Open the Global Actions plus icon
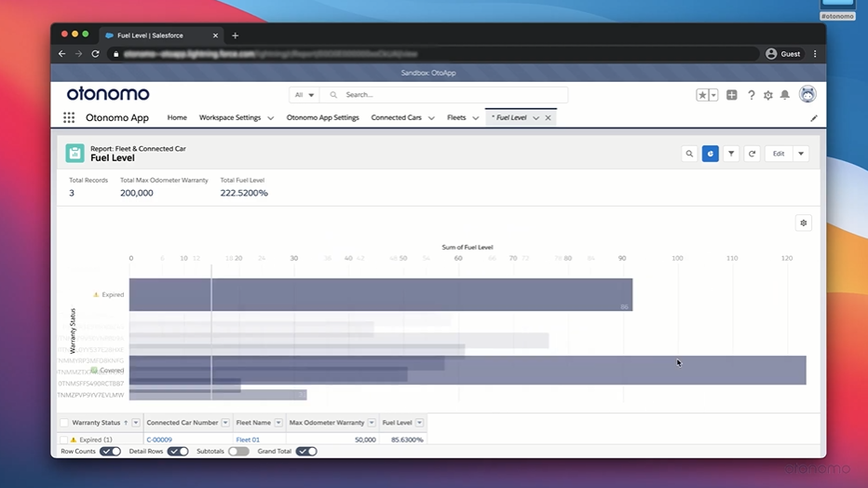Viewport: 868px width, 488px height. coord(732,95)
